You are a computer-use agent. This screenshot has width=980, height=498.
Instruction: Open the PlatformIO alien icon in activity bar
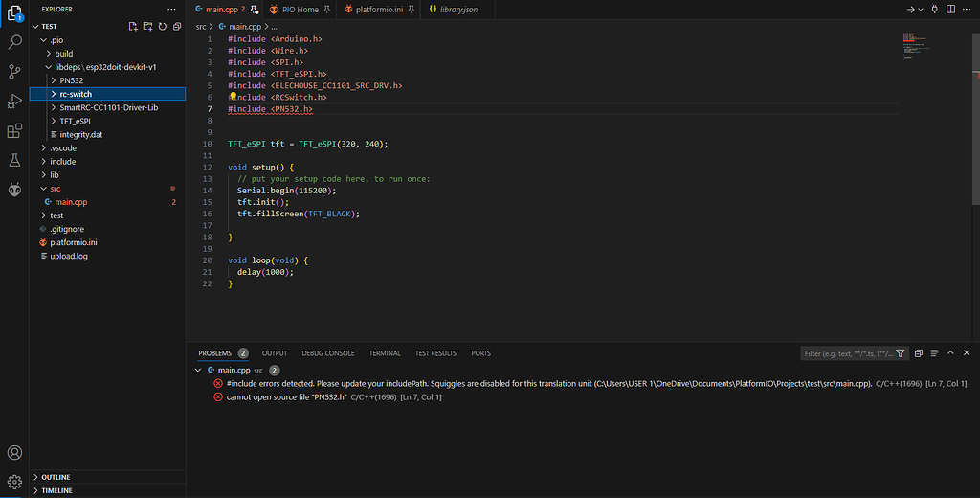click(x=14, y=191)
